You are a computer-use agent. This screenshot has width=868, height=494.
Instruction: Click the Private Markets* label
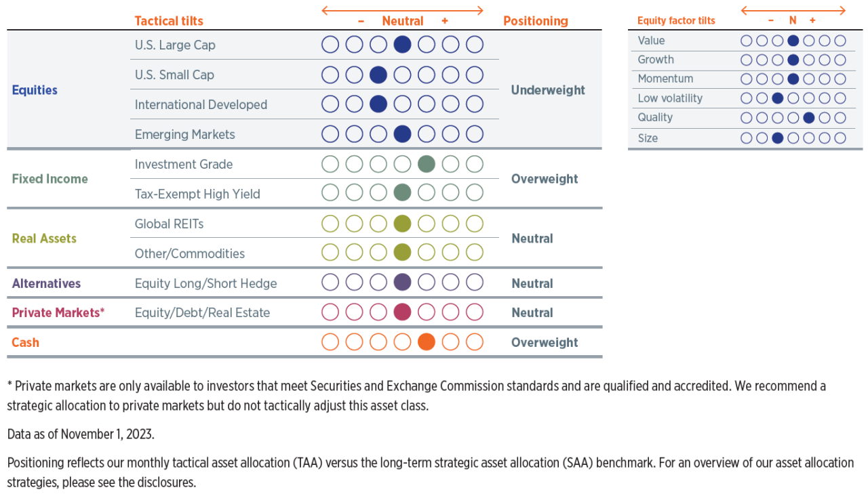pyautogui.click(x=58, y=312)
